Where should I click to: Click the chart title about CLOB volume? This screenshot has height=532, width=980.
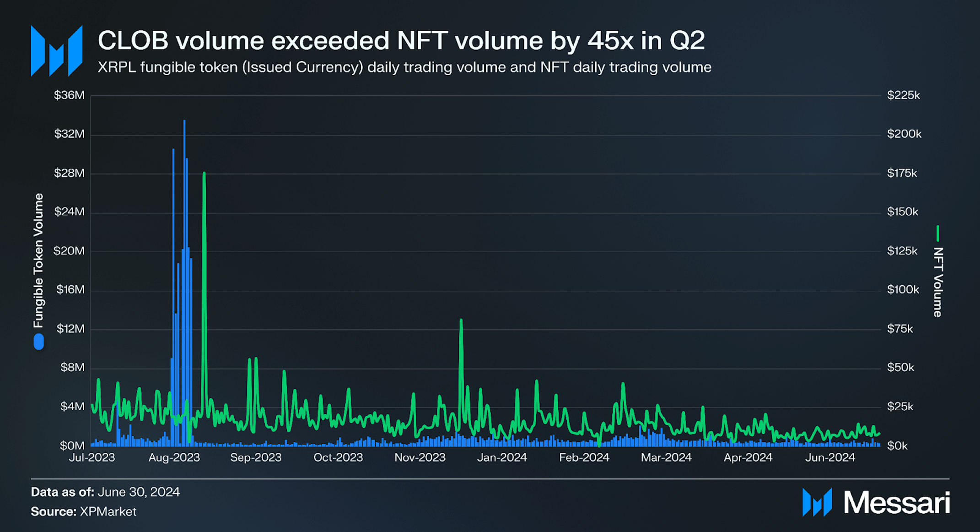[401, 40]
